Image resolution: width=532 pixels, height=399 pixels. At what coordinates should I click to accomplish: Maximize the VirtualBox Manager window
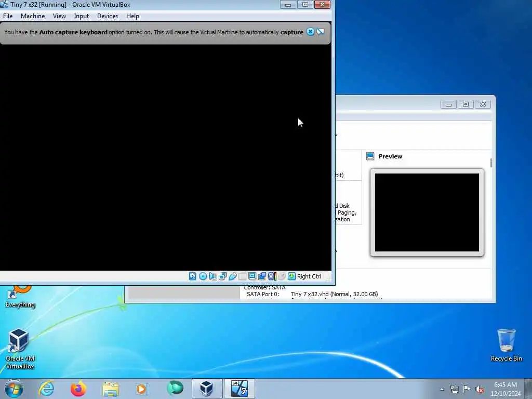(465, 104)
